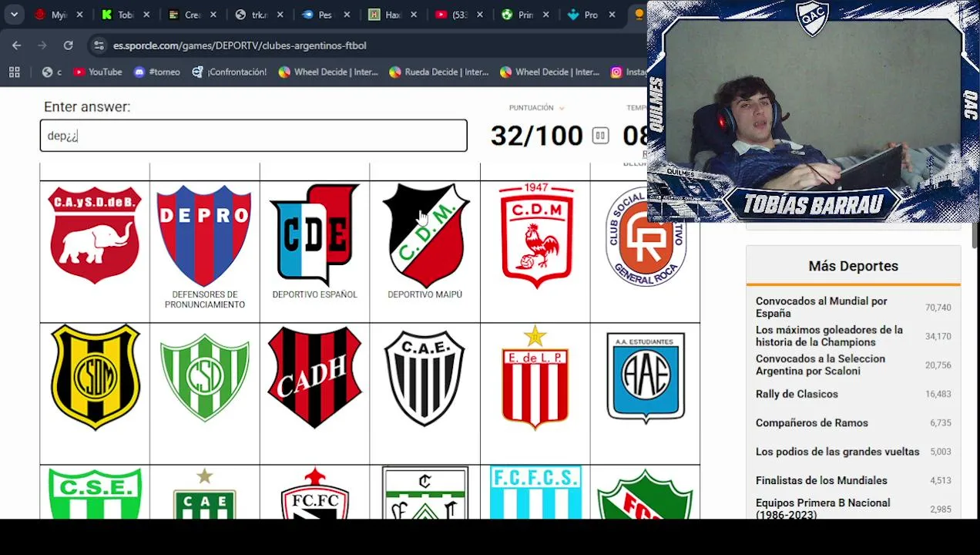Reload the Sporcle page
The width and height of the screenshot is (980, 555).
68,45
